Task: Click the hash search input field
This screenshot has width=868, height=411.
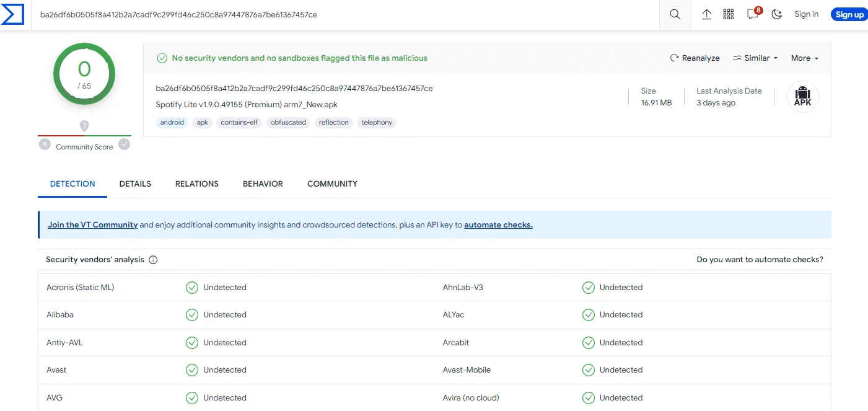Action: point(344,14)
